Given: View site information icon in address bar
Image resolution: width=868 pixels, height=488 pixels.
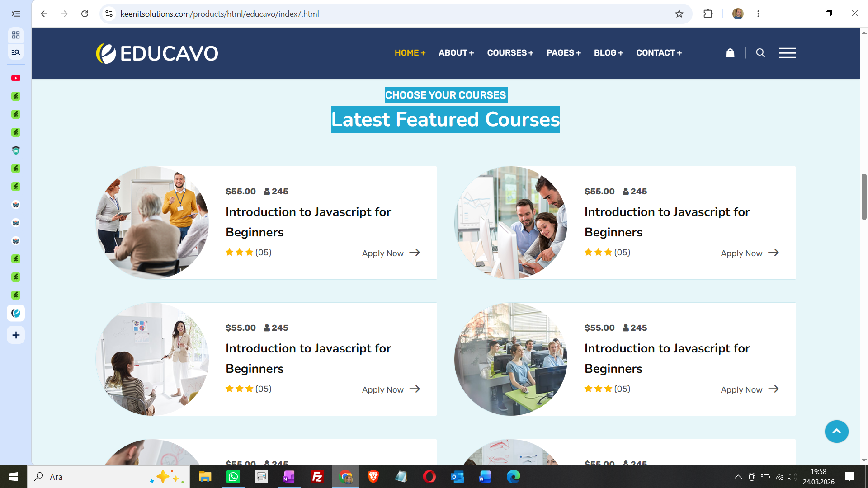Looking at the screenshot, I should click(109, 14).
